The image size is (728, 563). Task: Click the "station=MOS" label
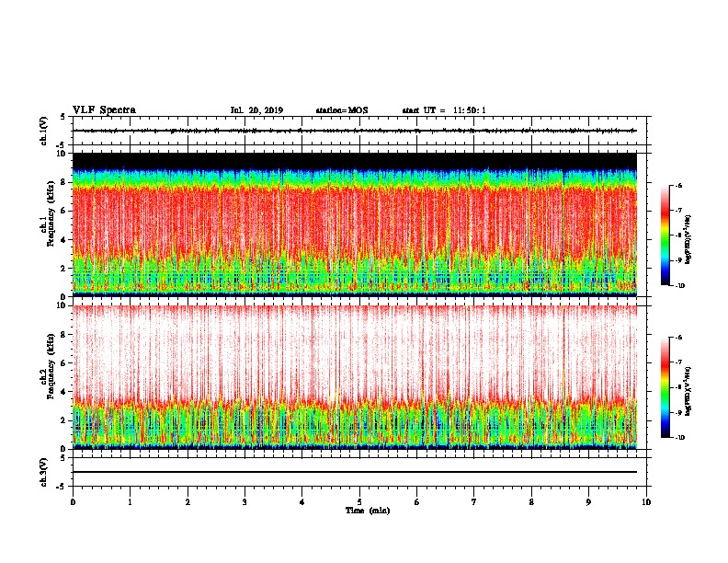342,110
